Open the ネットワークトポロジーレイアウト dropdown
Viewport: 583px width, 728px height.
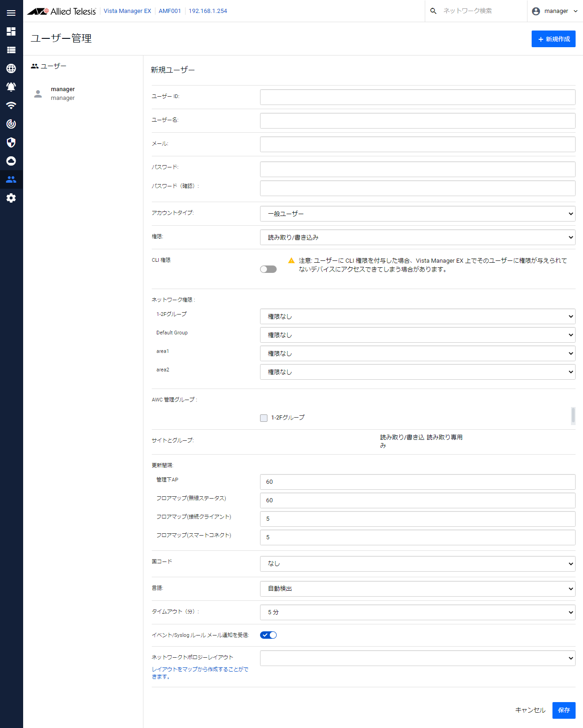tap(418, 658)
